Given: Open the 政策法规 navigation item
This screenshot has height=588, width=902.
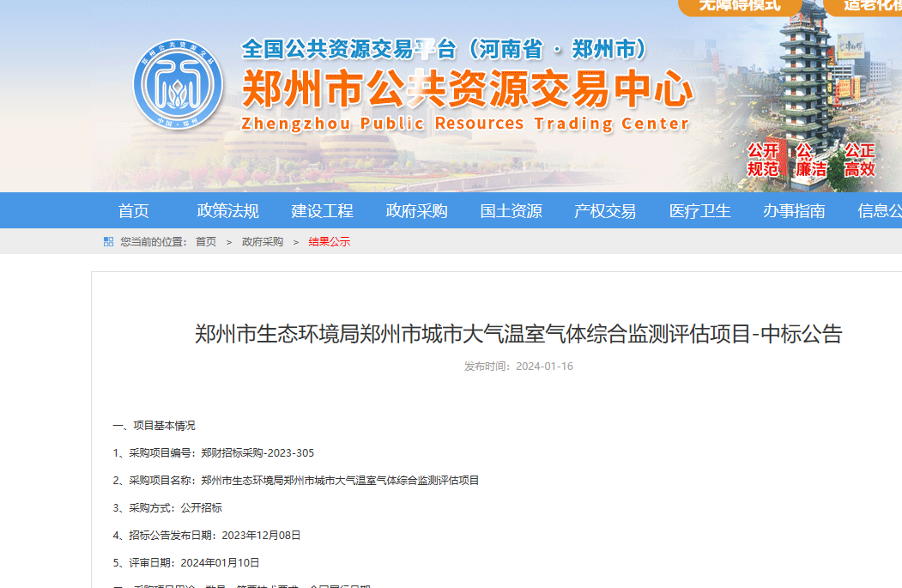Looking at the screenshot, I should pos(227,211).
